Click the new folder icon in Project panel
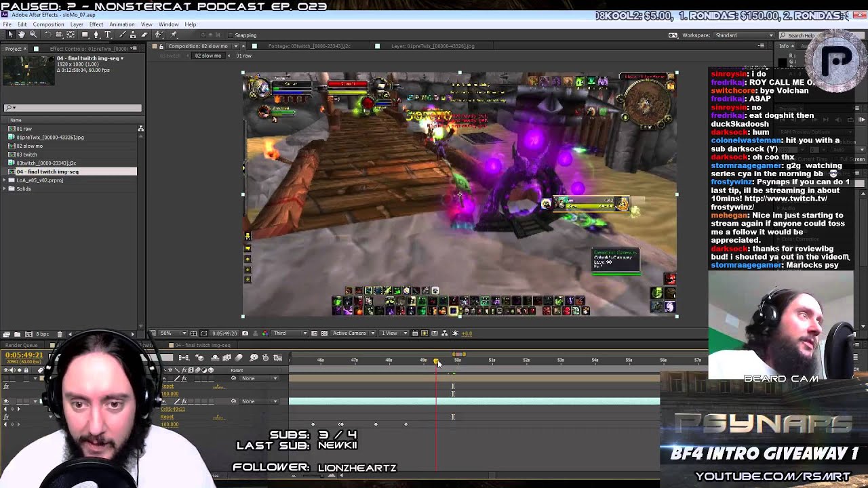Image resolution: width=868 pixels, height=488 pixels. click(x=17, y=334)
